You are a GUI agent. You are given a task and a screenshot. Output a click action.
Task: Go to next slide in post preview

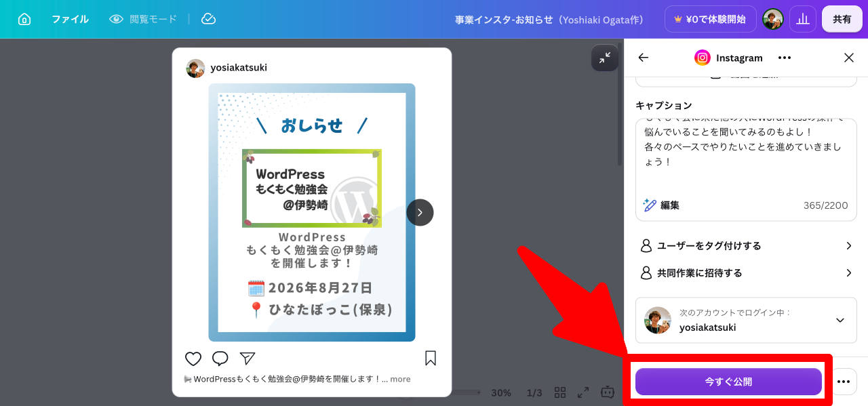(420, 212)
